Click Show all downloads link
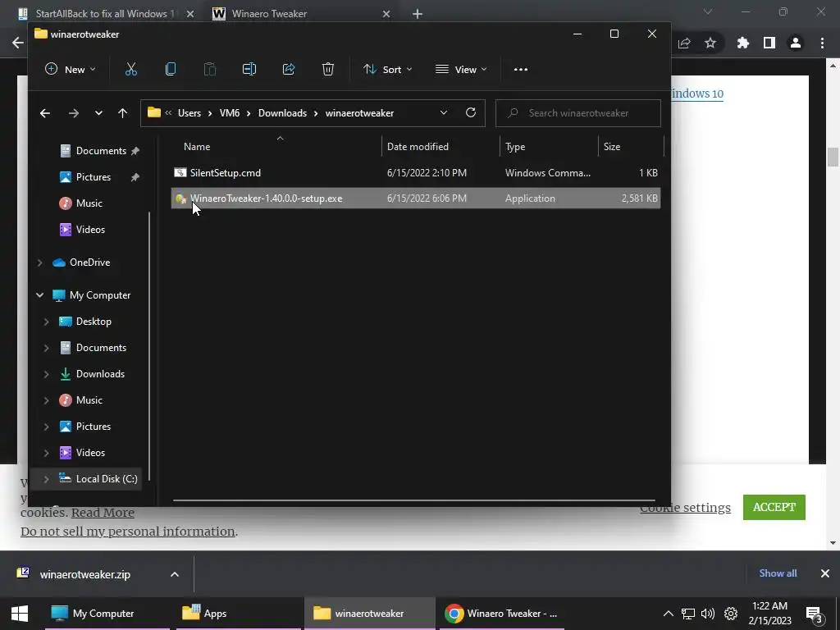 click(x=778, y=573)
